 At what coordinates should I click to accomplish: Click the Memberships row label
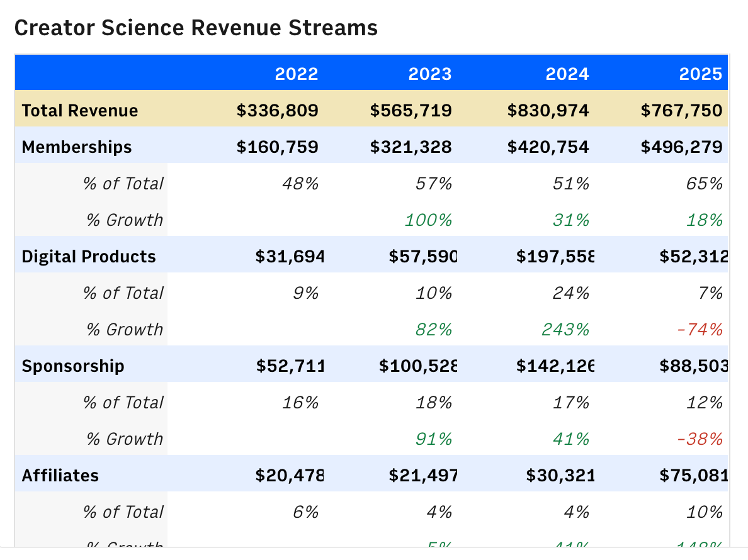pyautogui.click(x=77, y=147)
